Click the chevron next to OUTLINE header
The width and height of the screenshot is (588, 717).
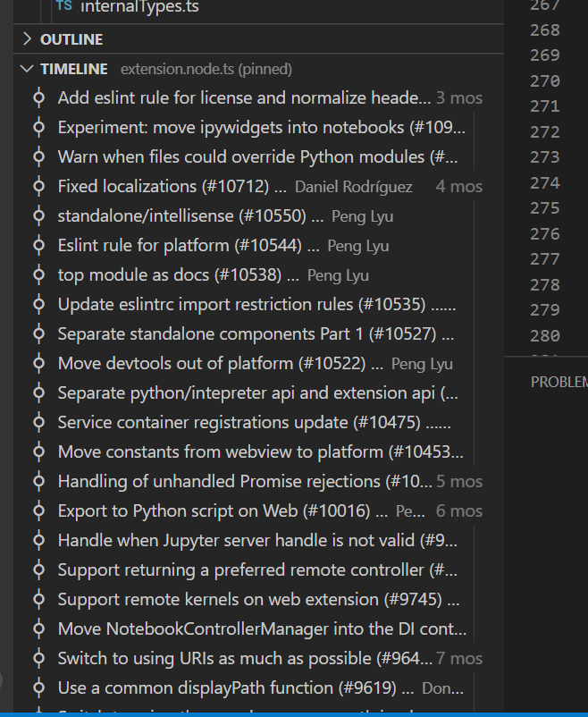26,39
